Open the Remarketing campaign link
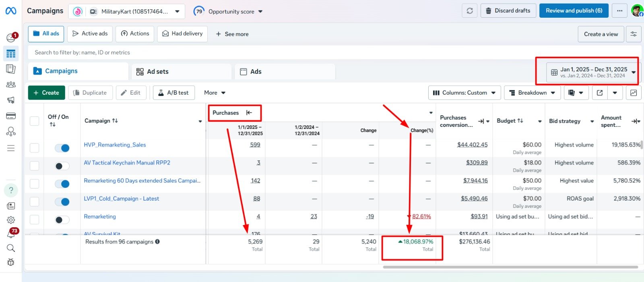644x282 pixels. (100, 216)
